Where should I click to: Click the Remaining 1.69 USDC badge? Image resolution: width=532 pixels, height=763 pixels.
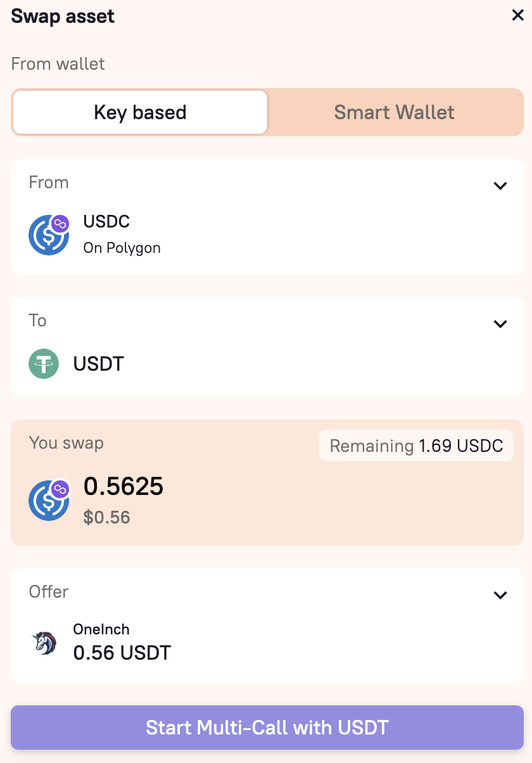tap(416, 446)
